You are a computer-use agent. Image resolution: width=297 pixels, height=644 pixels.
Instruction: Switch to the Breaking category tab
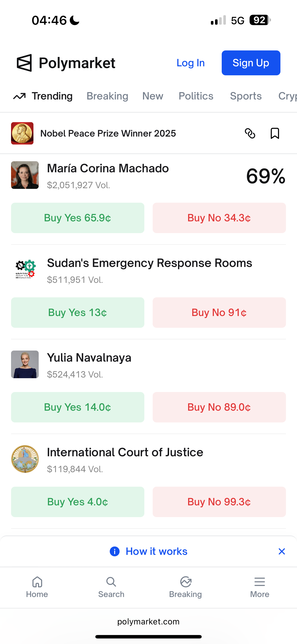(107, 96)
